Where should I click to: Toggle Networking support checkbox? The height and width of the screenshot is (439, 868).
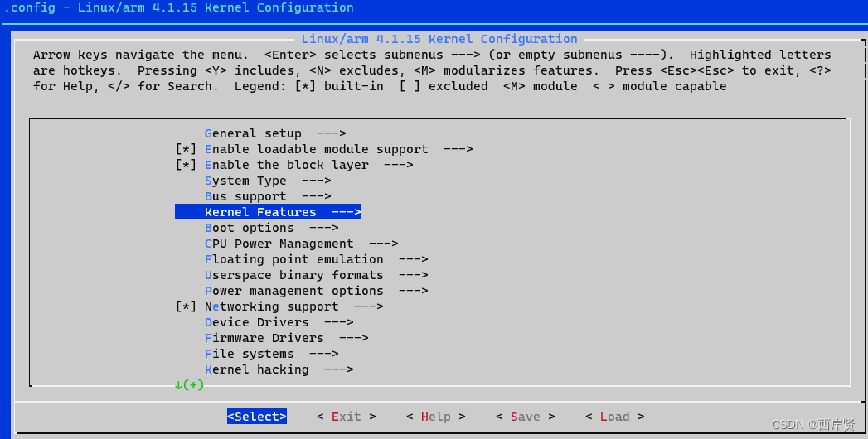click(186, 306)
